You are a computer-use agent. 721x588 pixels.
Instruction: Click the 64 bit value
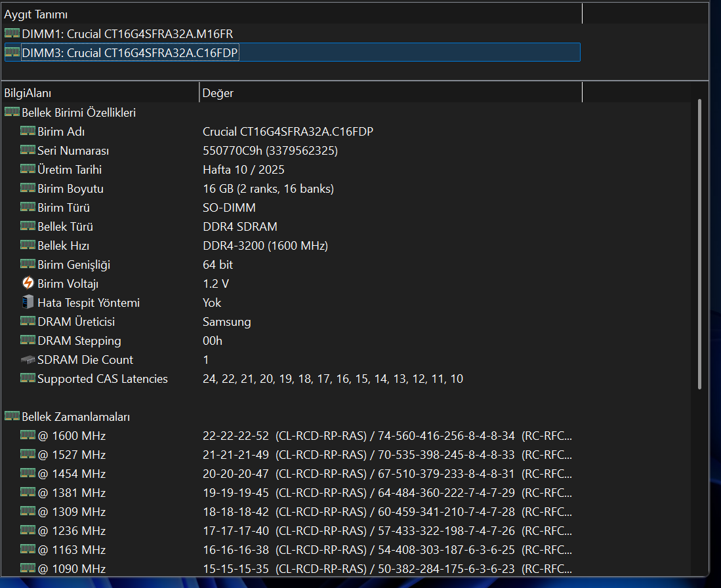click(218, 265)
